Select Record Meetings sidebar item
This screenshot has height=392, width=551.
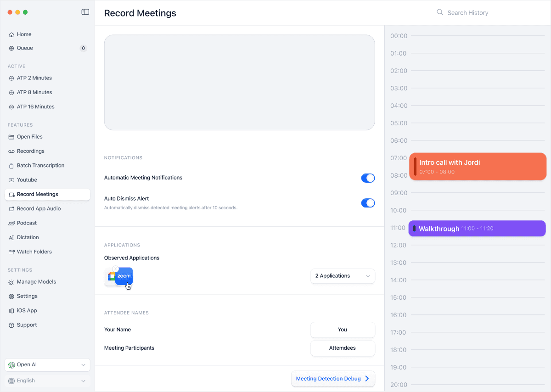click(47, 195)
